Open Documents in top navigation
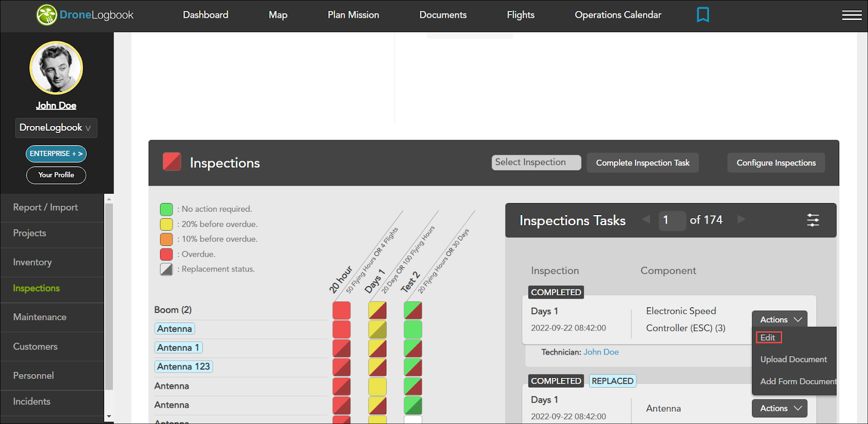Viewport: 868px width, 424px height. 443,15
